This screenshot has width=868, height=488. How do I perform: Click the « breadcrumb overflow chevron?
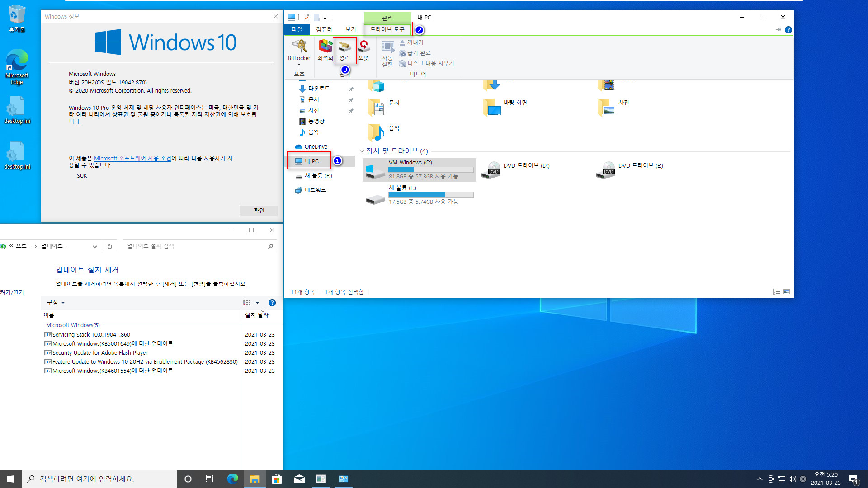[x=11, y=246]
